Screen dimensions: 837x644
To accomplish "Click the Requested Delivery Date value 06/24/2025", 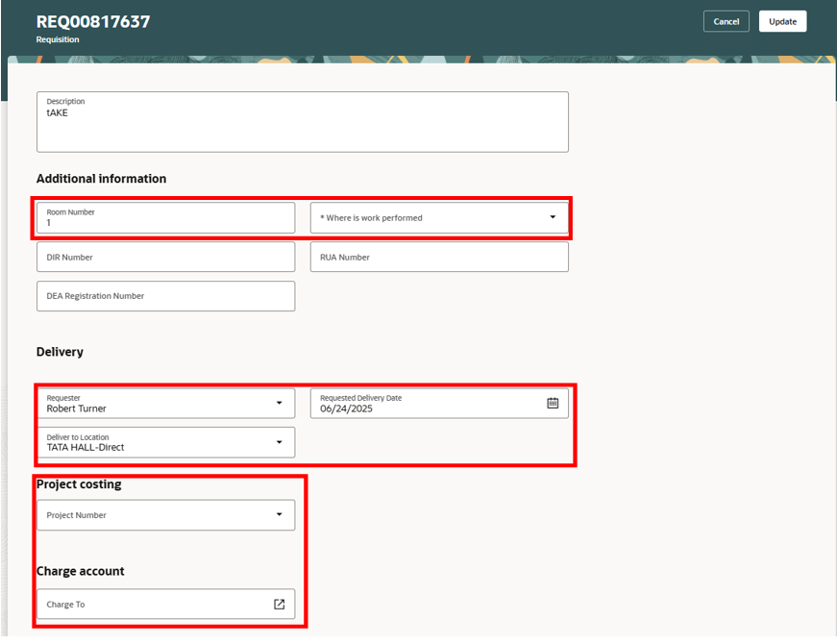I will pyautogui.click(x=347, y=409).
